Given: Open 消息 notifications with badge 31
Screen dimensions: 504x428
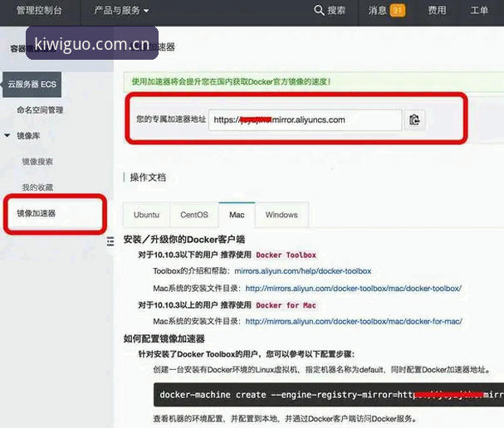Looking at the screenshot, I should pyautogui.click(x=387, y=10).
